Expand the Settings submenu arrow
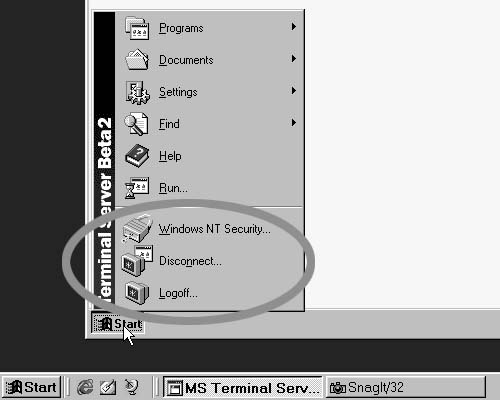The width and height of the screenshot is (500, 400). pos(293,91)
